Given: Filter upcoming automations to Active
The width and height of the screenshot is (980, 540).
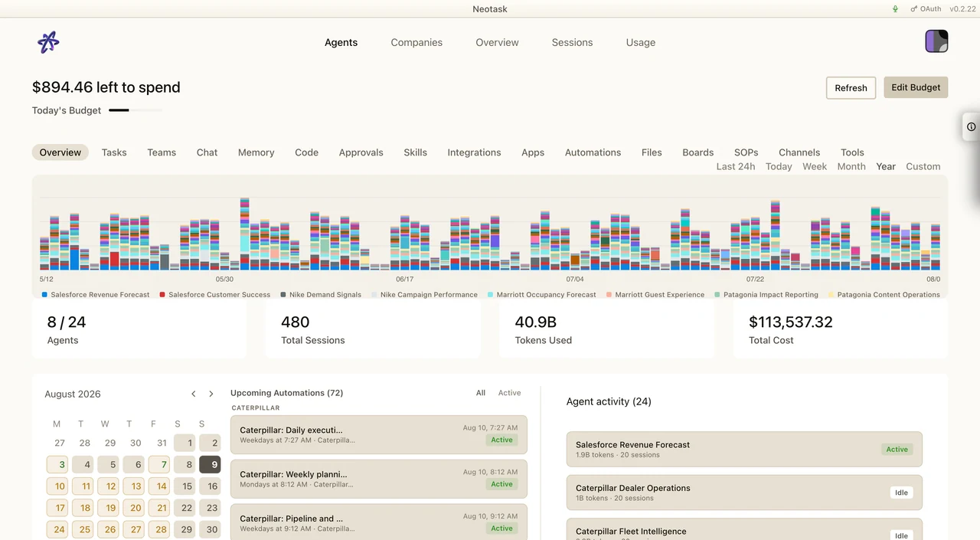Looking at the screenshot, I should point(509,393).
